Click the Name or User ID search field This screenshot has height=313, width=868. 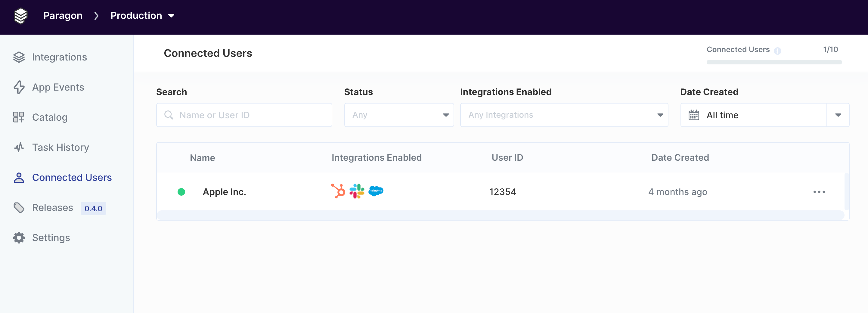[244, 115]
